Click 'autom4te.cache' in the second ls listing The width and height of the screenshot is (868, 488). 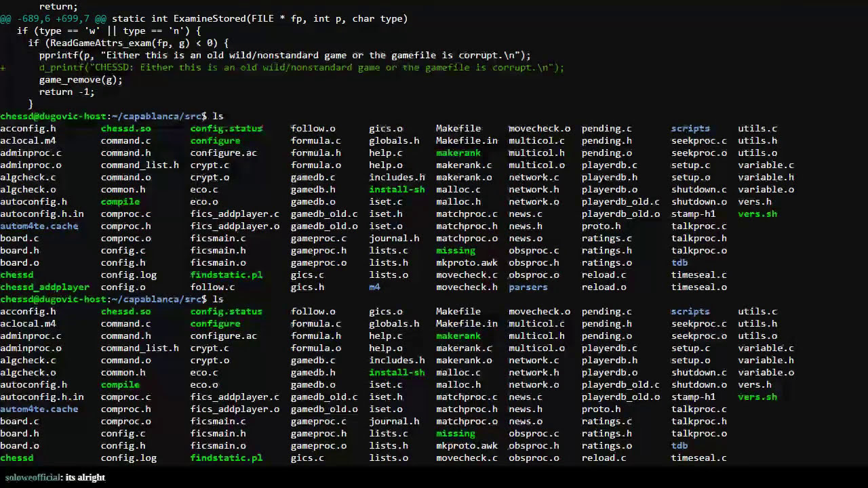click(39, 409)
